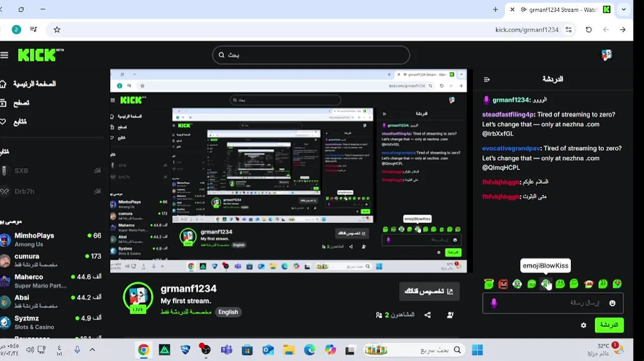Click steadfastfiling4p username in chat
Image resolution: width=644 pixels, height=361 pixels.
(x=508, y=115)
